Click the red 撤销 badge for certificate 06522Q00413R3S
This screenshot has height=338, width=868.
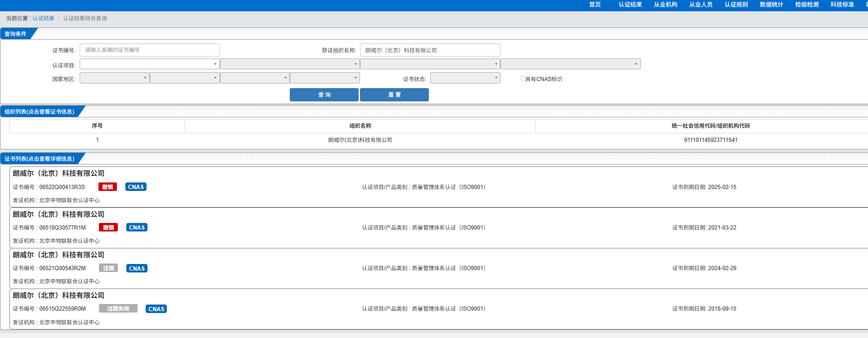click(x=107, y=187)
